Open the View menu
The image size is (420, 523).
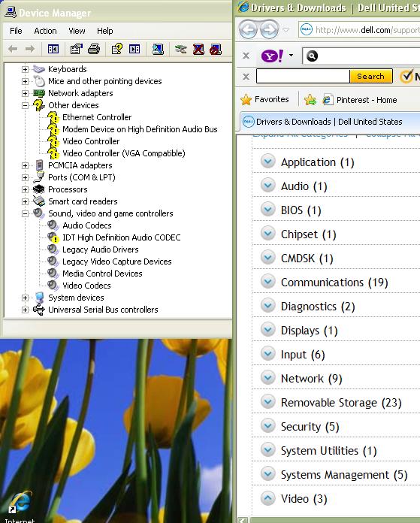pyautogui.click(x=77, y=31)
